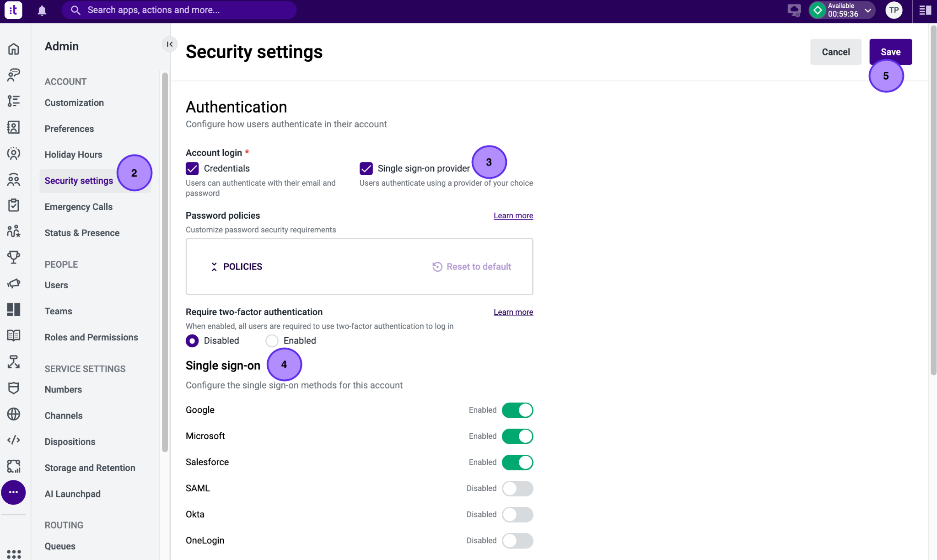Enable the OneLogin sign-on toggle
This screenshot has height=560, width=937.
point(517,541)
